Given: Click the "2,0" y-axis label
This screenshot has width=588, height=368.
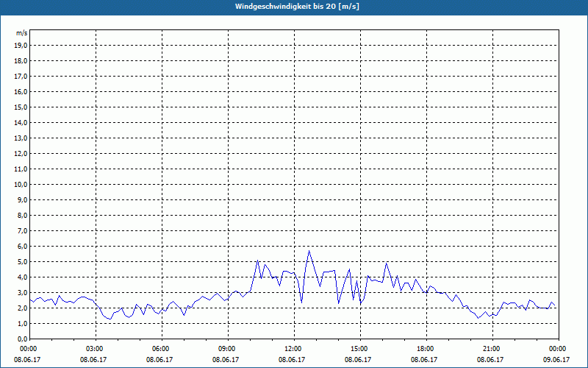Looking at the screenshot, I should (x=23, y=308).
